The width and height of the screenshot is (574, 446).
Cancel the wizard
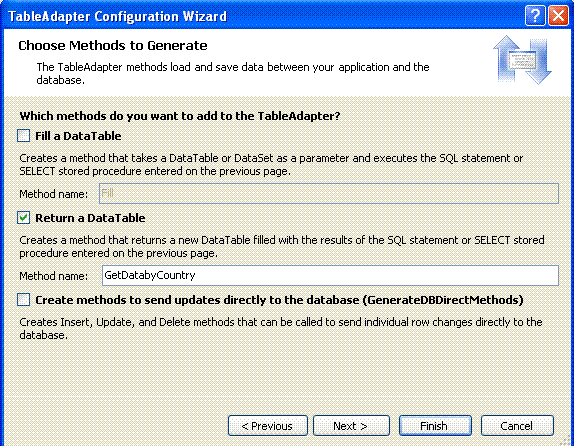pos(517,425)
